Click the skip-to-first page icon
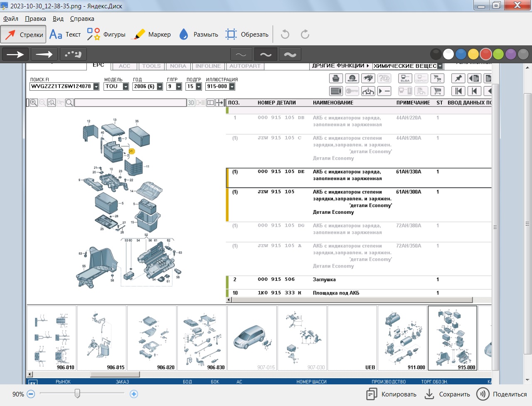 coord(458,91)
